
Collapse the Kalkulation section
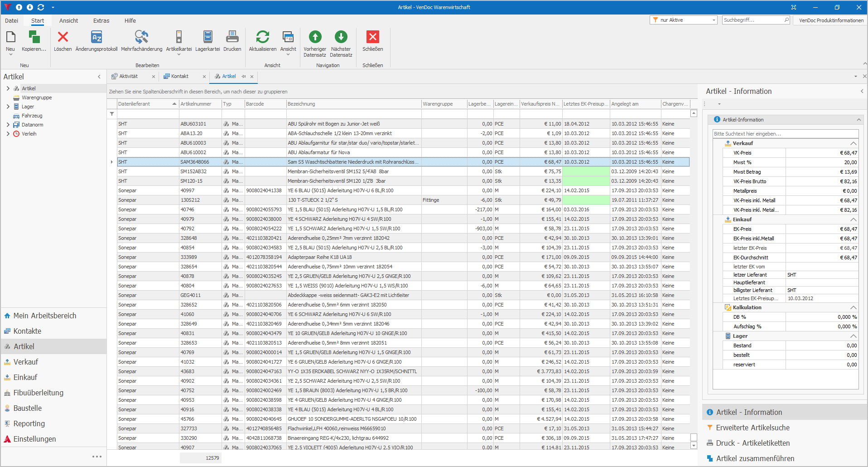[853, 307]
